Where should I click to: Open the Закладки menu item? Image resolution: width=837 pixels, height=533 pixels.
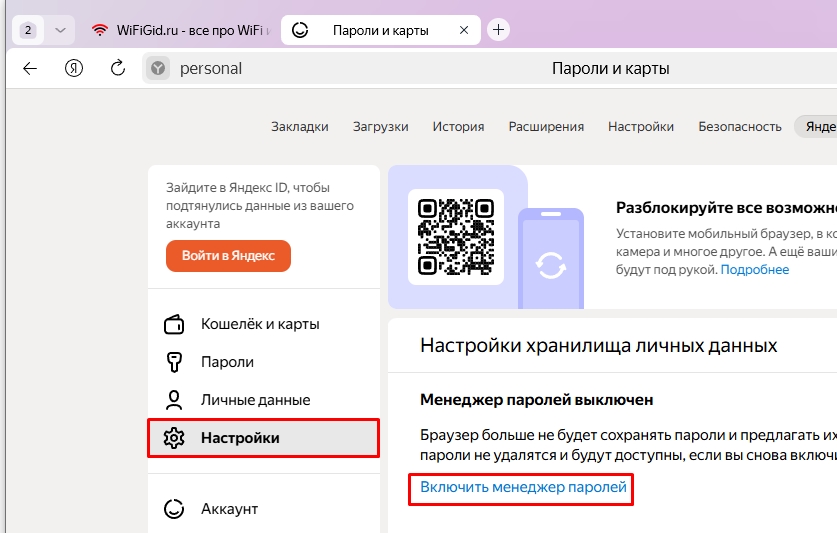pyautogui.click(x=299, y=127)
